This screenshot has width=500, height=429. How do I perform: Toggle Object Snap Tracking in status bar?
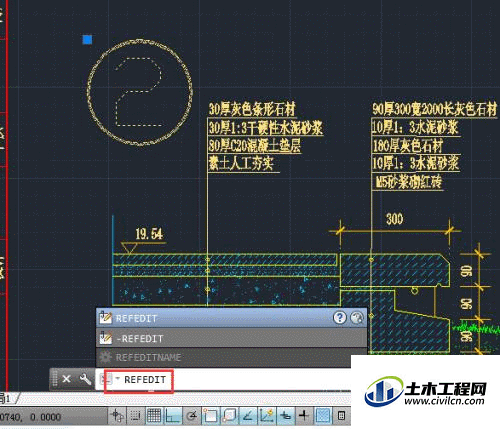tap(248, 416)
